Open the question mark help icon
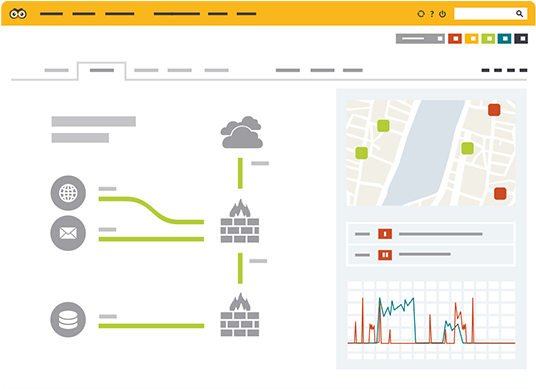The width and height of the screenshot is (536, 389). coord(432,14)
